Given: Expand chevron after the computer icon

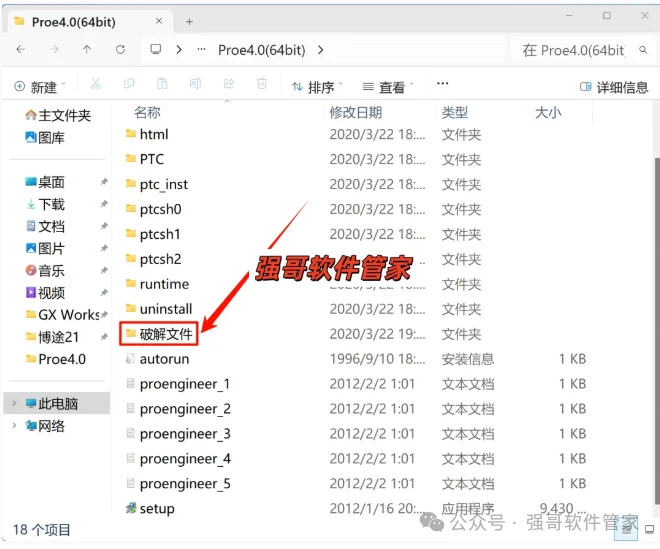Looking at the screenshot, I should (179, 50).
